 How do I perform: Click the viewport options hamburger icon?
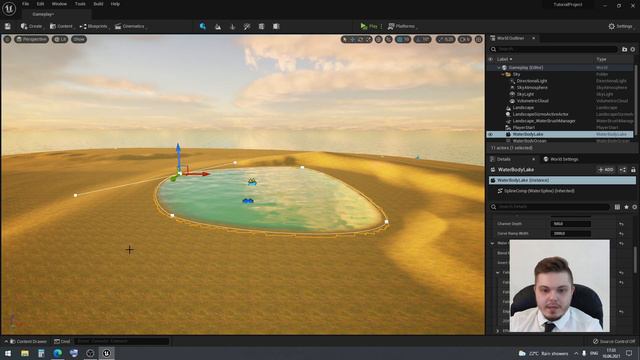click(x=7, y=39)
